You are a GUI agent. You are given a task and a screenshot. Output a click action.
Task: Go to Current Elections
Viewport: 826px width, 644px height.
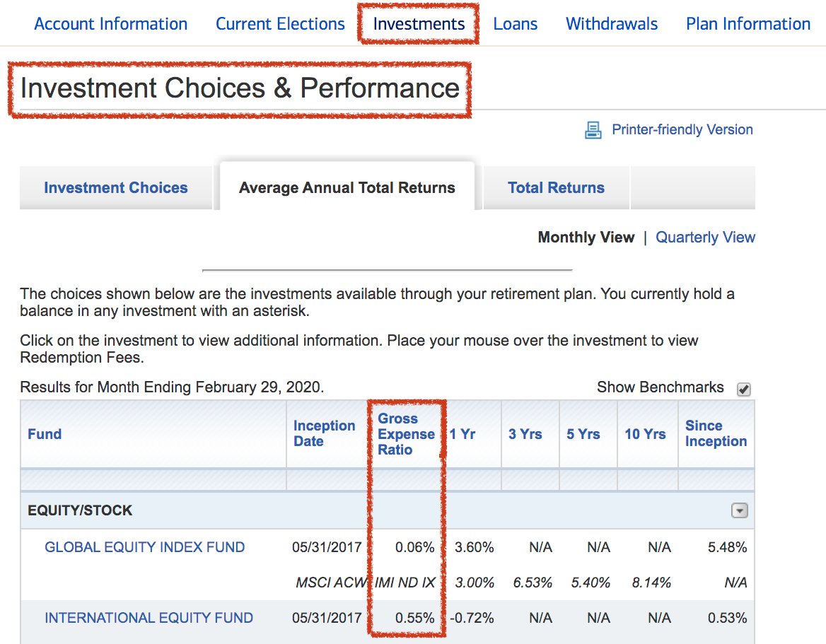[280, 24]
